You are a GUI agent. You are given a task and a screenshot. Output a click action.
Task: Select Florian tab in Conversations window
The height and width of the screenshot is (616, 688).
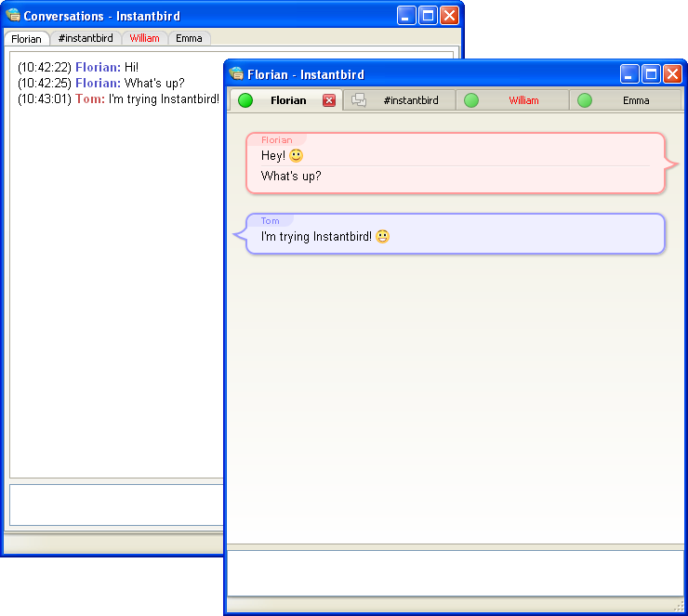pos(26,39)
